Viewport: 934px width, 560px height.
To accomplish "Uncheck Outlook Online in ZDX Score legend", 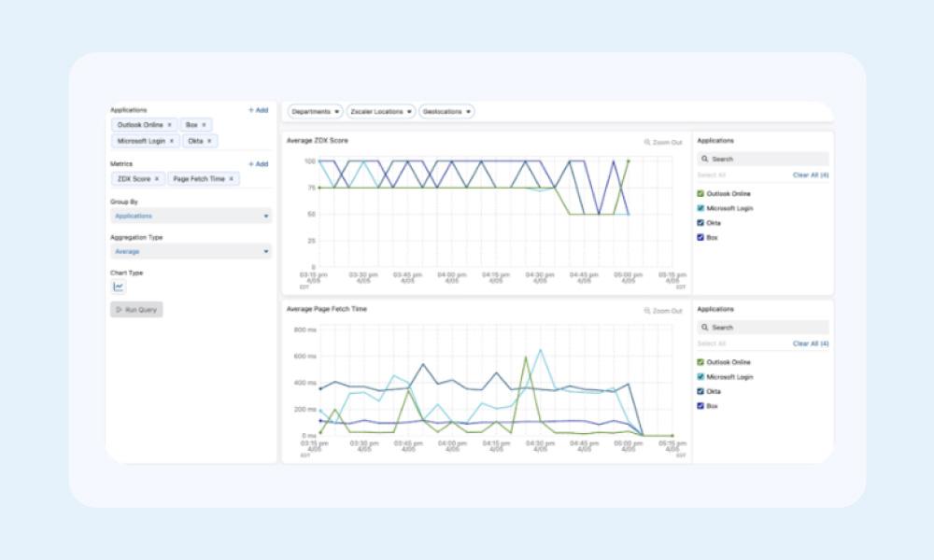I will click(700, 194).
